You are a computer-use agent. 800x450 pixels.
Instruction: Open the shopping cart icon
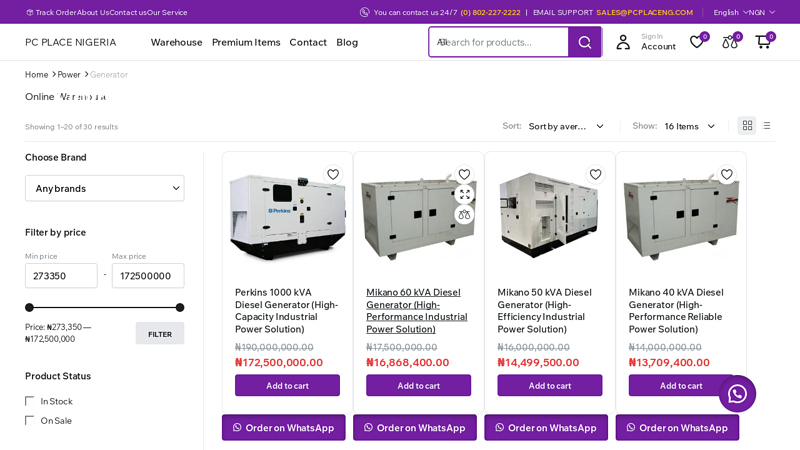[763, 42]
